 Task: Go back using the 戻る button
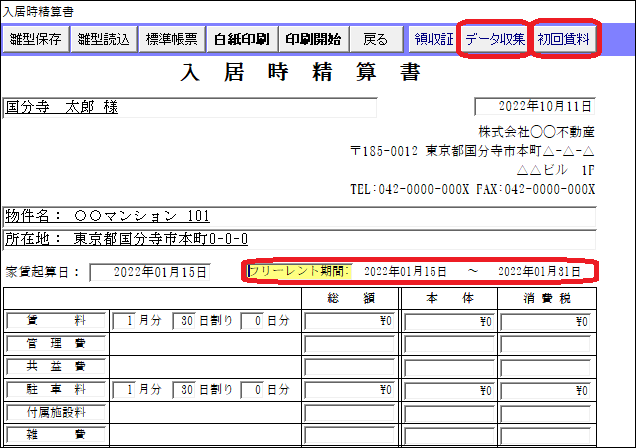[x=376, y=40]
